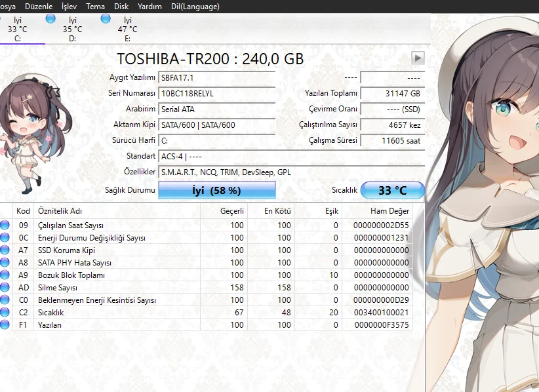The width and height of the screenshot is (539, 392).
Task: Click the En Kötü column header
Action: tap(271, 211)
